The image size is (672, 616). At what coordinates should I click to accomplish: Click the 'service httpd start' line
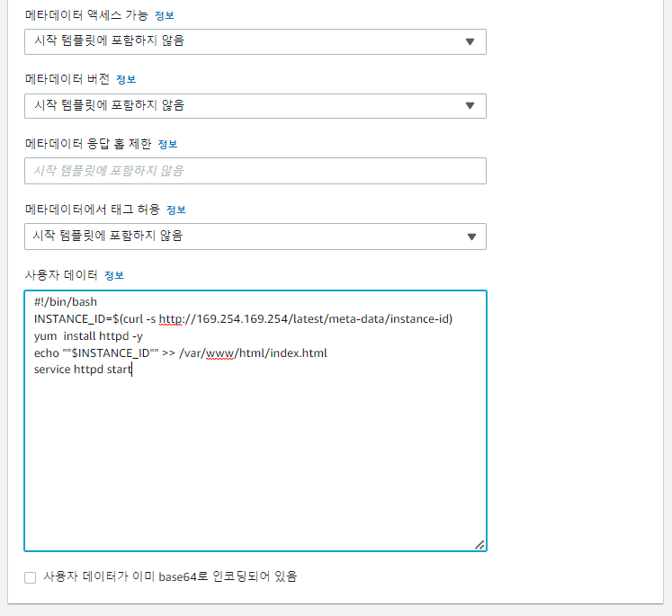(83, 370)
